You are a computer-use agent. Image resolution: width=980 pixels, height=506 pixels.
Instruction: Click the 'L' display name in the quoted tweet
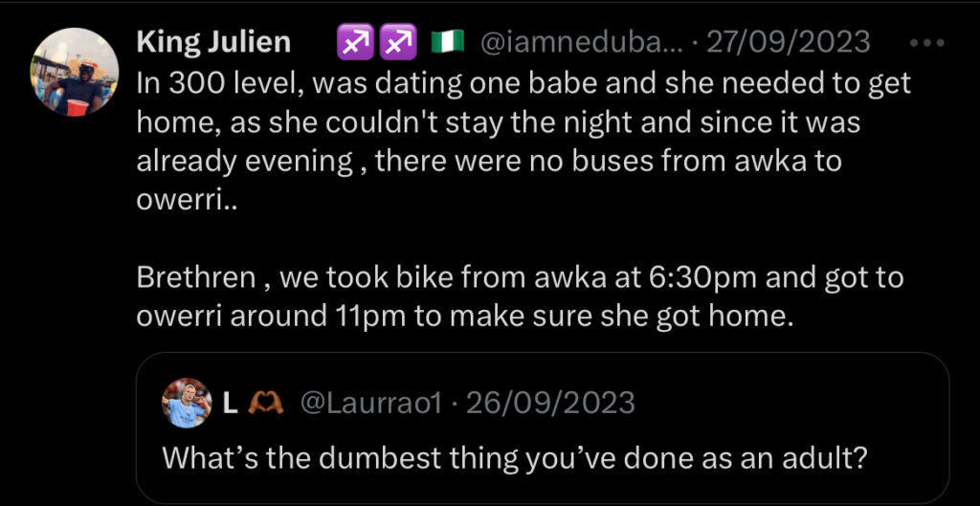[230, 403]
